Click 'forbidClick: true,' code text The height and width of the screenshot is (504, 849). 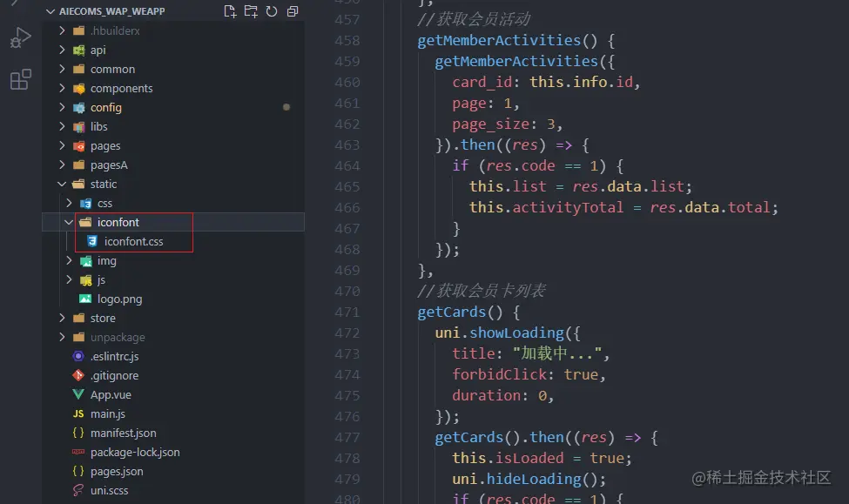[x=529, y=374]
